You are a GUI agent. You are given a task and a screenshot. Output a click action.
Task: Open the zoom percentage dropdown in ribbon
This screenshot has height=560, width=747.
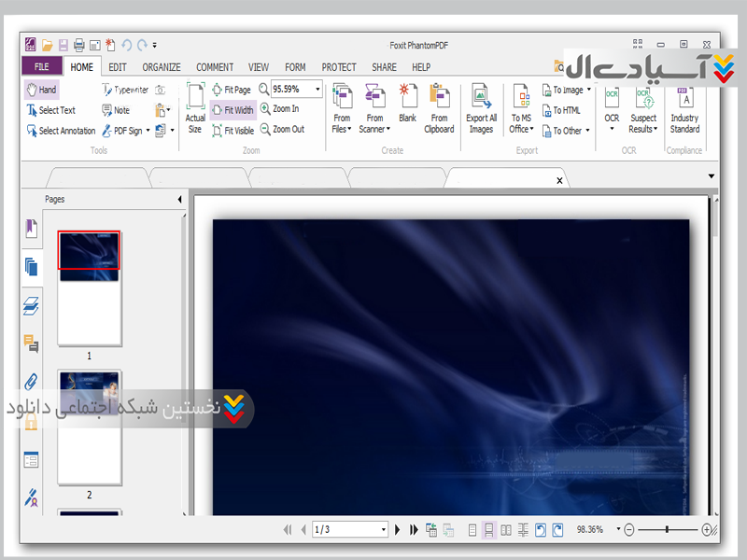318,90
